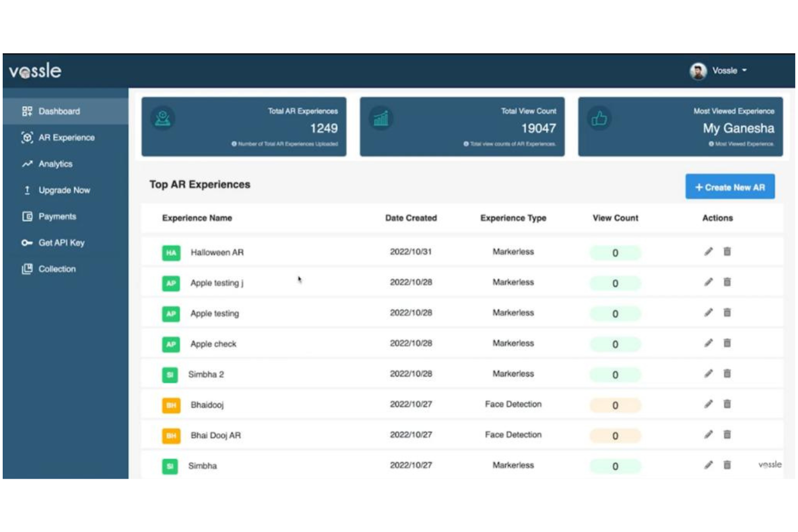Delete the Apple check experience
798x532 pixels.
[727, 343]
